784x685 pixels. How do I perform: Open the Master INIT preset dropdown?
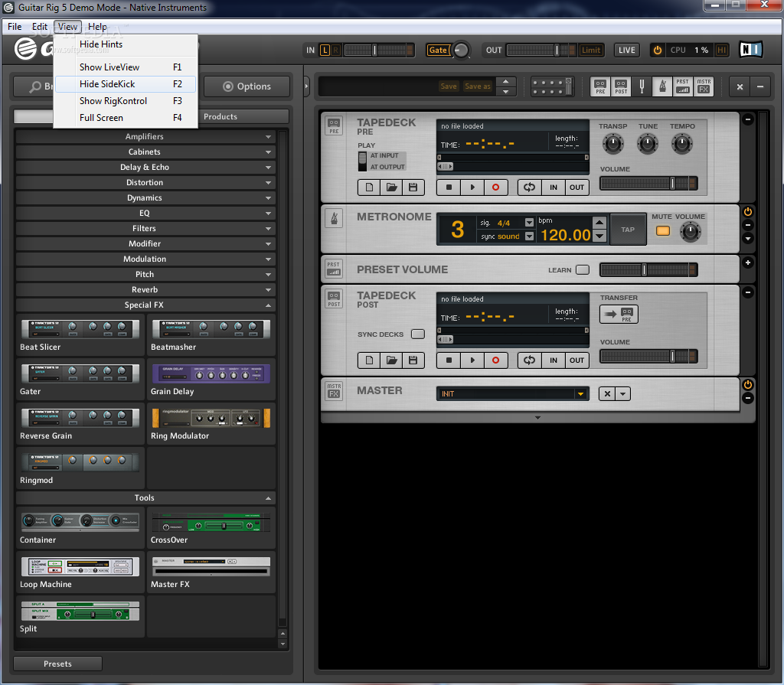pos(580,394)
